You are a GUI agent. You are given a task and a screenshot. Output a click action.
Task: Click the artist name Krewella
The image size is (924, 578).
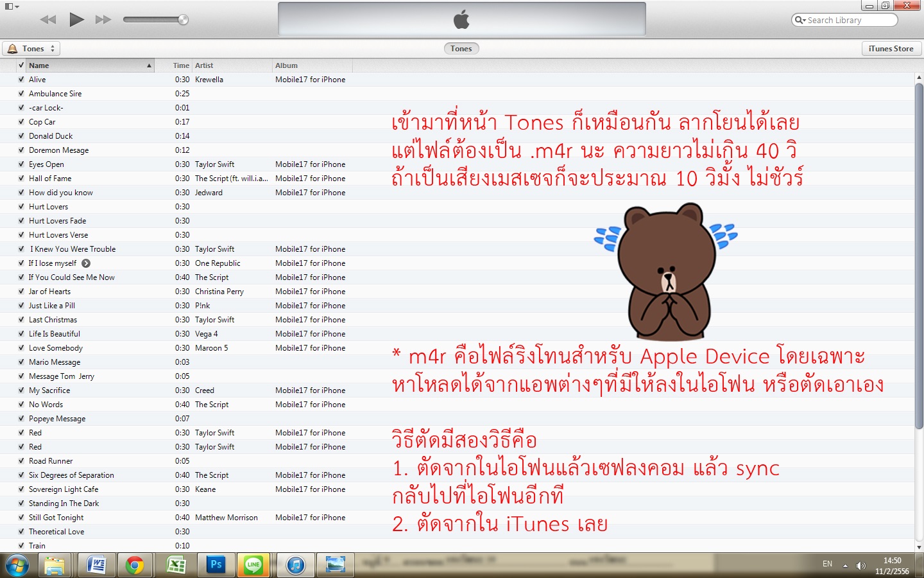[209, 80]
